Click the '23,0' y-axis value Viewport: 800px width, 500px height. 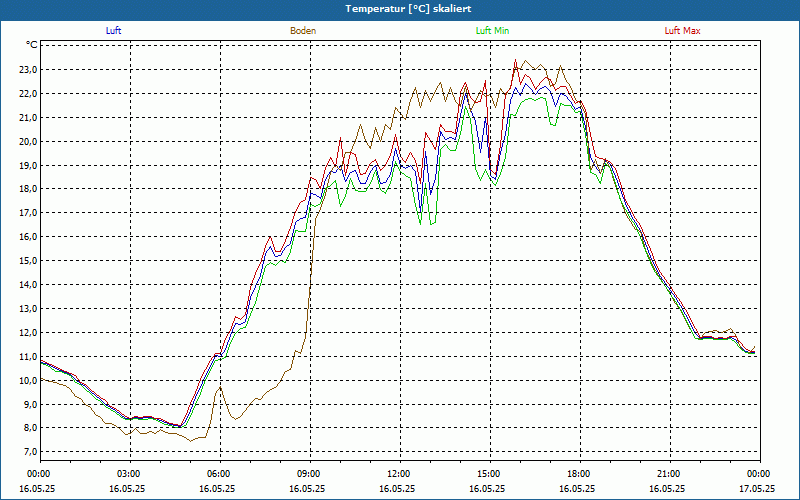pos(28,70)
